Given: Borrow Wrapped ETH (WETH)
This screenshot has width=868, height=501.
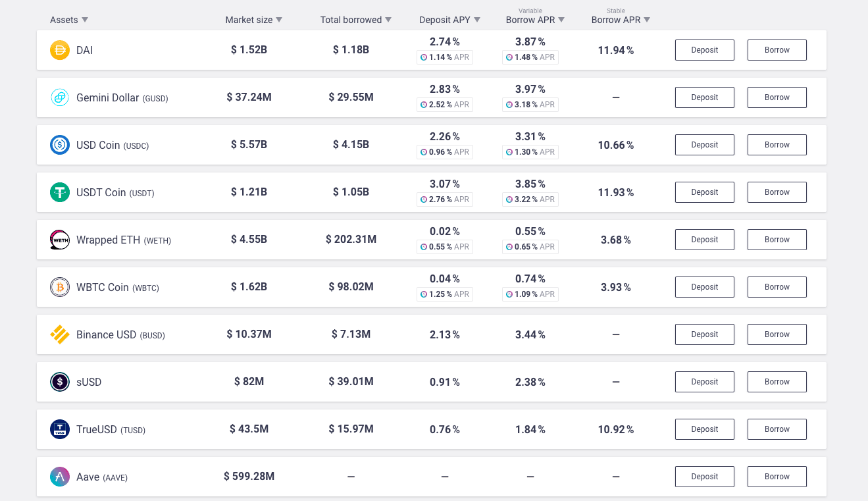Looking at the screenshot, I should (777, 240).
